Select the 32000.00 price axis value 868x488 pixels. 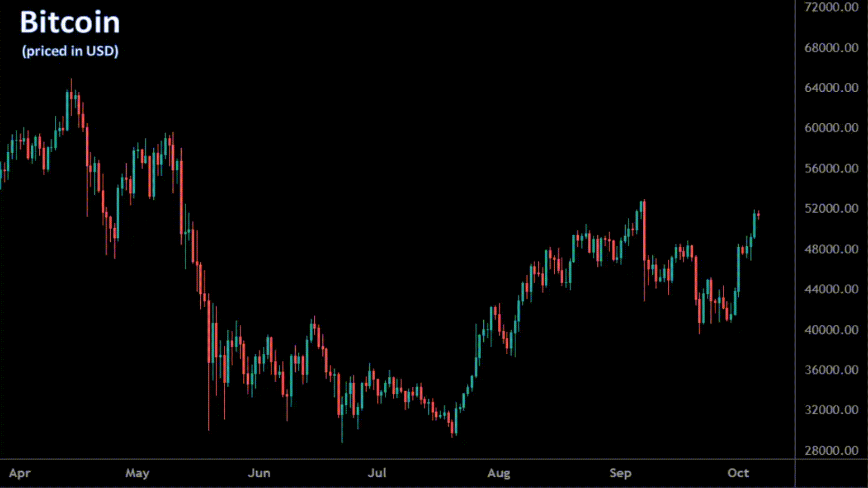pyautogui.click(x=831, y=410)
